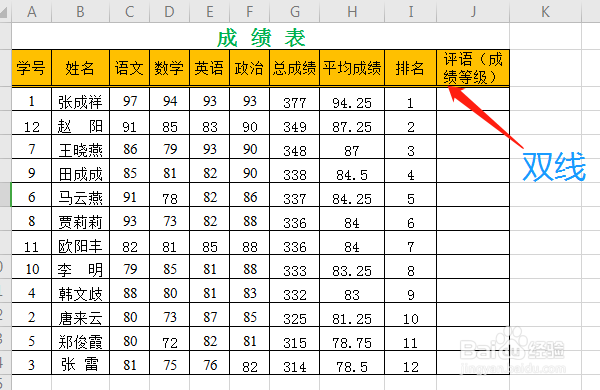Image resolution: width=600 pixels, height=390 pixels.
Task: Select average score cell 81.25
Action: pos(352,315)
